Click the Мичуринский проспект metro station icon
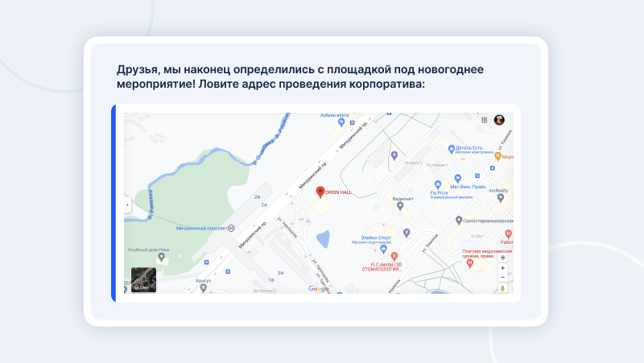The width and height of the screenshot is (644, 363). tap(232, 228)
